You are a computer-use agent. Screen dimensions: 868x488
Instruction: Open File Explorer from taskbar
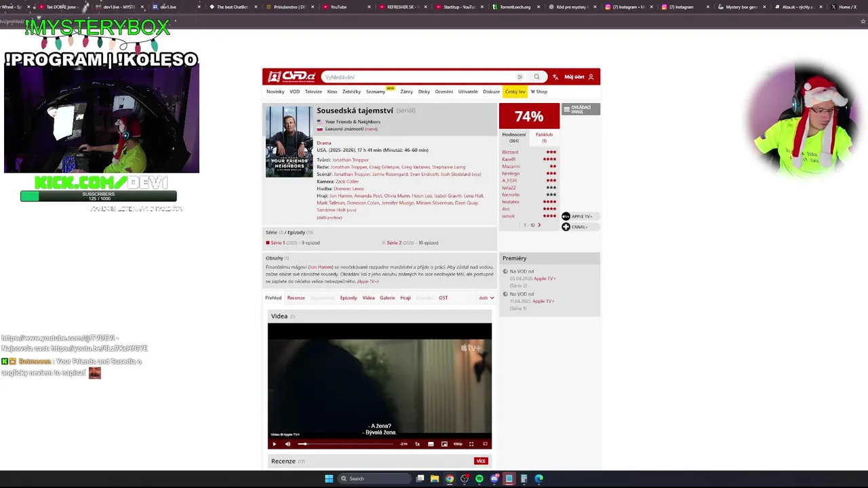[x=435, y=479]
